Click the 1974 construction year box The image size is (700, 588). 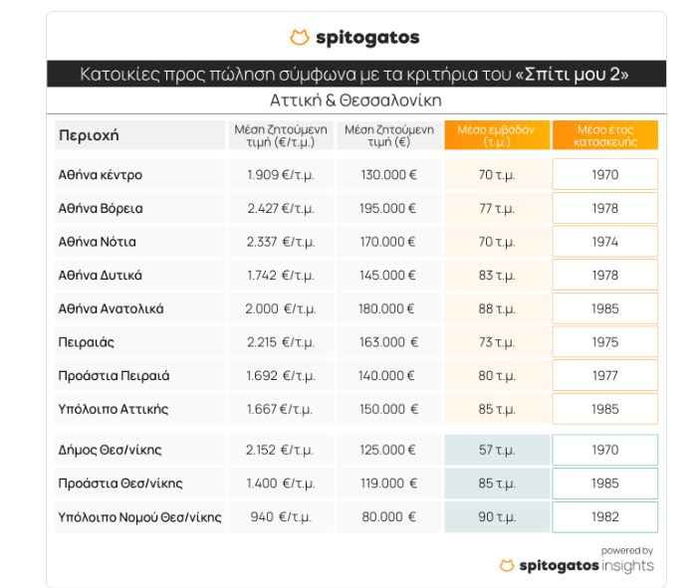click(604, 242)
